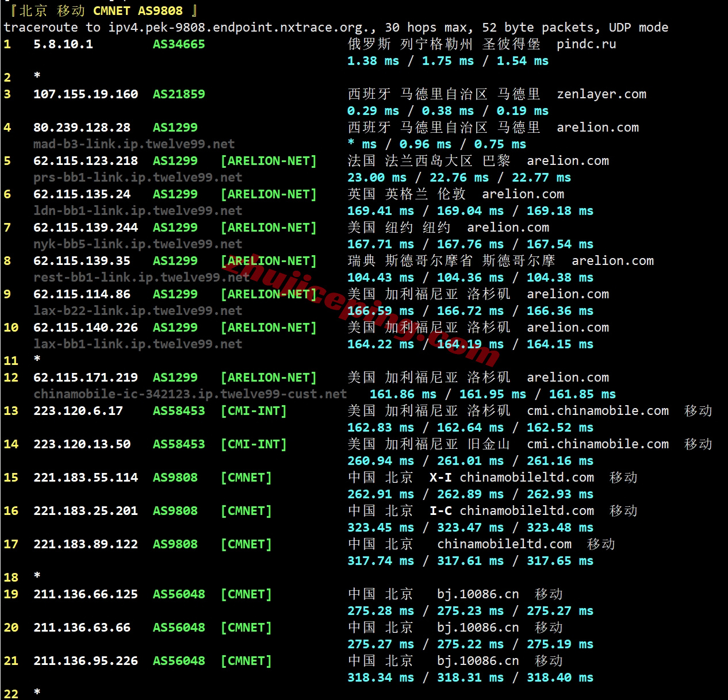728x700 pixels.
Task: Select IP address 62.115.114.86
Action: (82, 294)
